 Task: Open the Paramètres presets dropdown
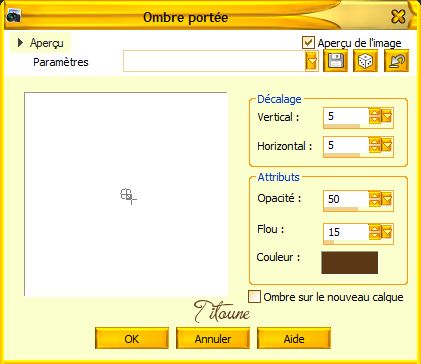pyautogui.click(x=312, y=61)
